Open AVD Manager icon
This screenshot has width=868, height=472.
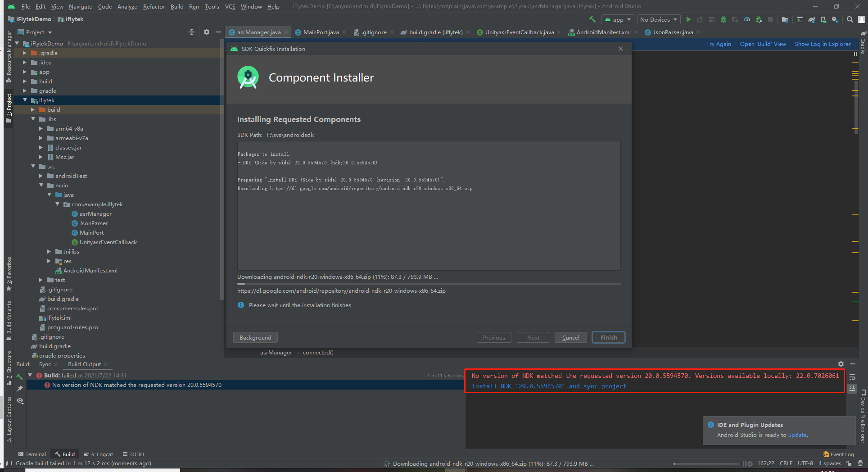click(x=823, y=19)
